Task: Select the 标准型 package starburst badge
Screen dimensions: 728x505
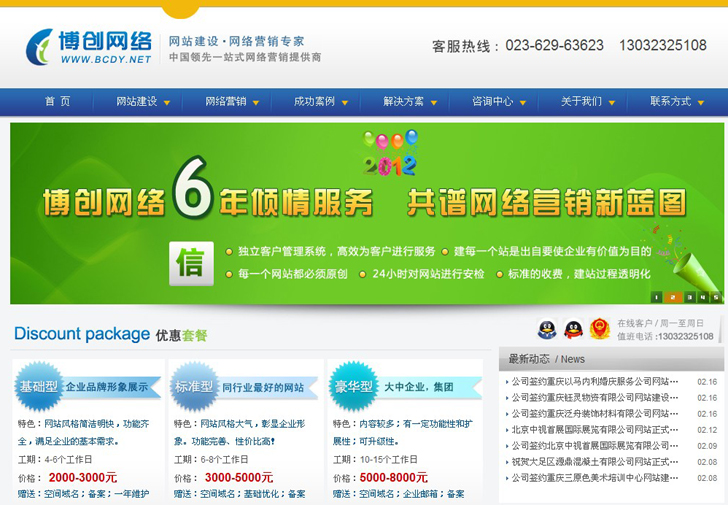Action: (194, 387)
